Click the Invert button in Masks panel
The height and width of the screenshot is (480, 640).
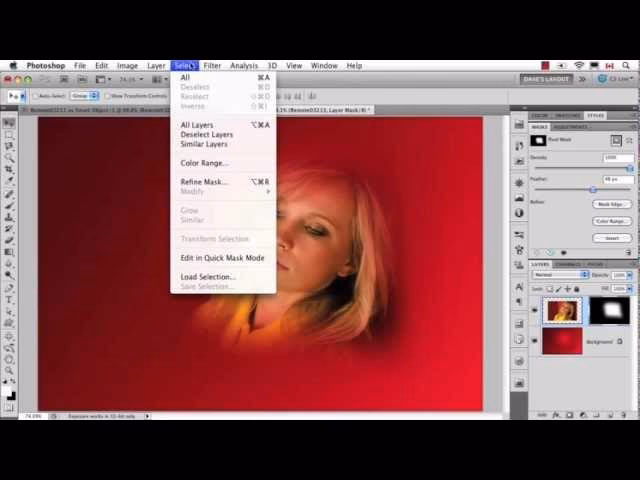coord(611,238)
